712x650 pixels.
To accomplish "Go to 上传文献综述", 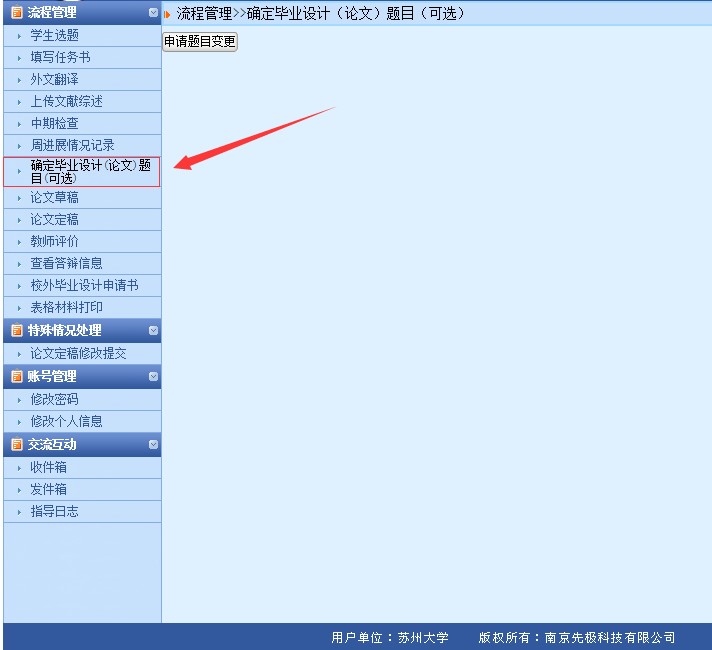I will point(82,102).
